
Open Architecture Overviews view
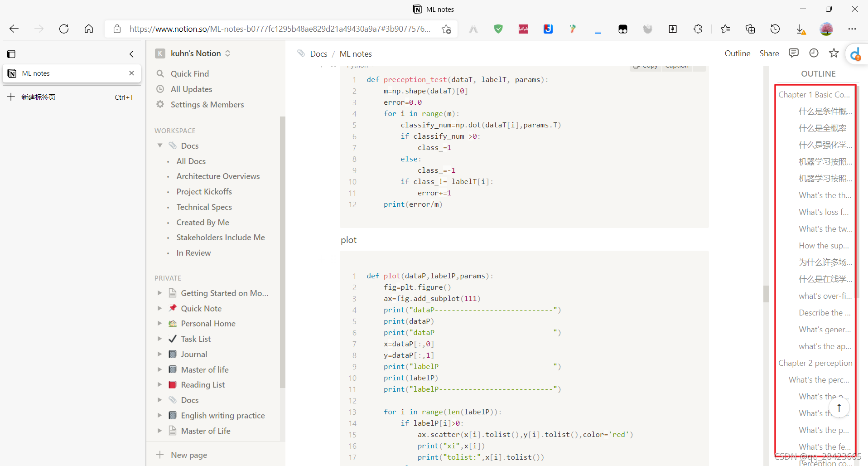(x=218, y=176)
